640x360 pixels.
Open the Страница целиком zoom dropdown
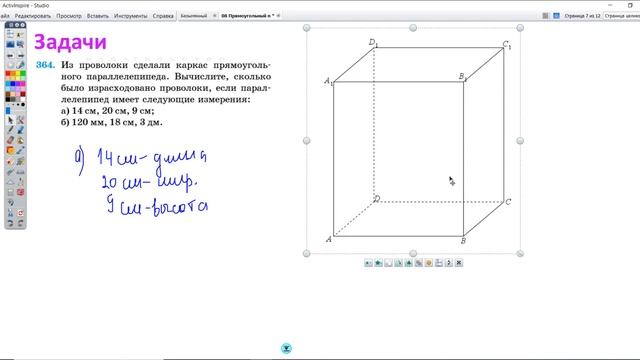[622, 16]
